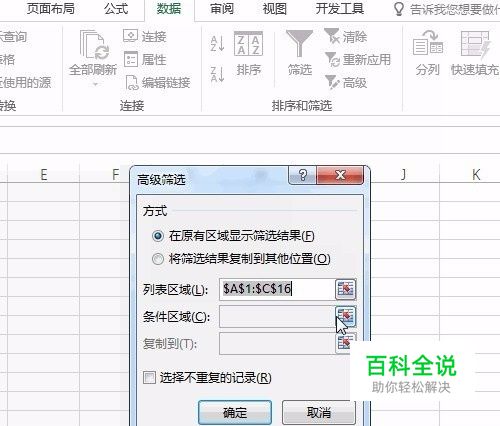
Task: Expand the 全部刷新 dropdown arrow
Action: (x=95, y=84)
